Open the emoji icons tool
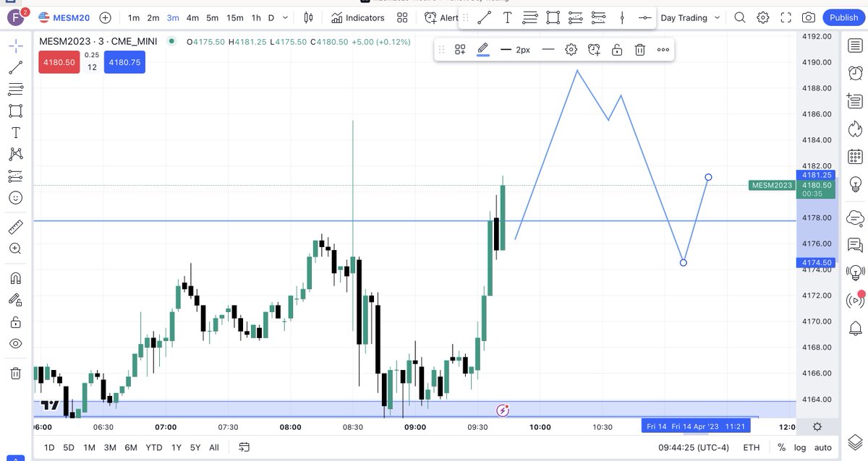 (x=16, y=197)
